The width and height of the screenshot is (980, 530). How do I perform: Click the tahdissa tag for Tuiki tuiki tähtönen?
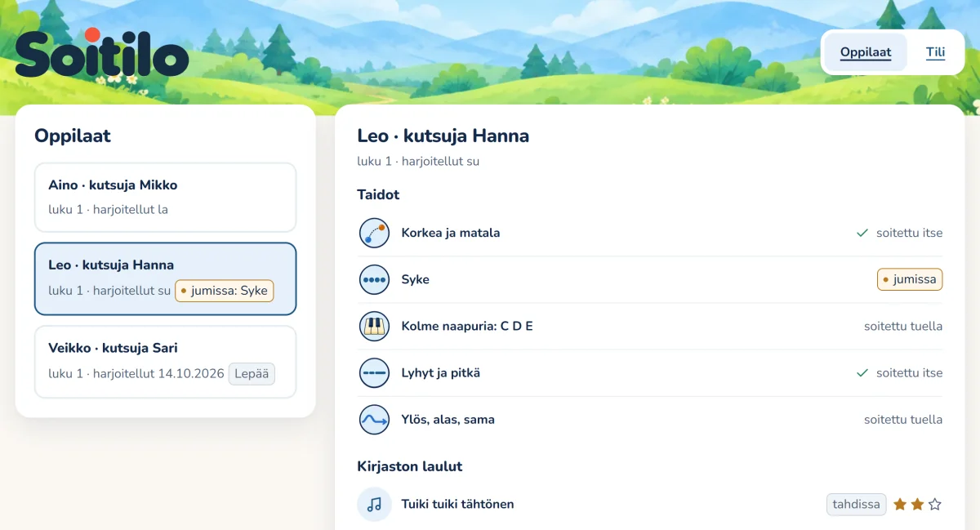coord(856,504)
